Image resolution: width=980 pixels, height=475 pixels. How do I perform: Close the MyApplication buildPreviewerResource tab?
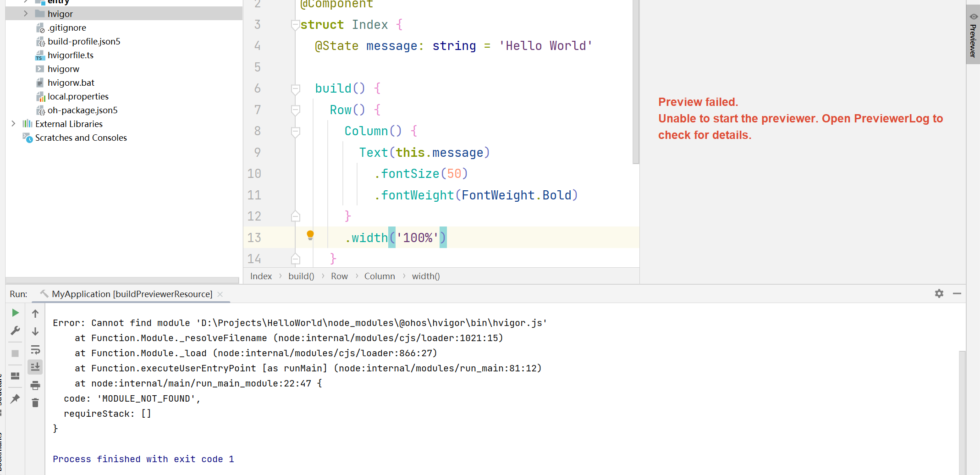pos(220,294)
